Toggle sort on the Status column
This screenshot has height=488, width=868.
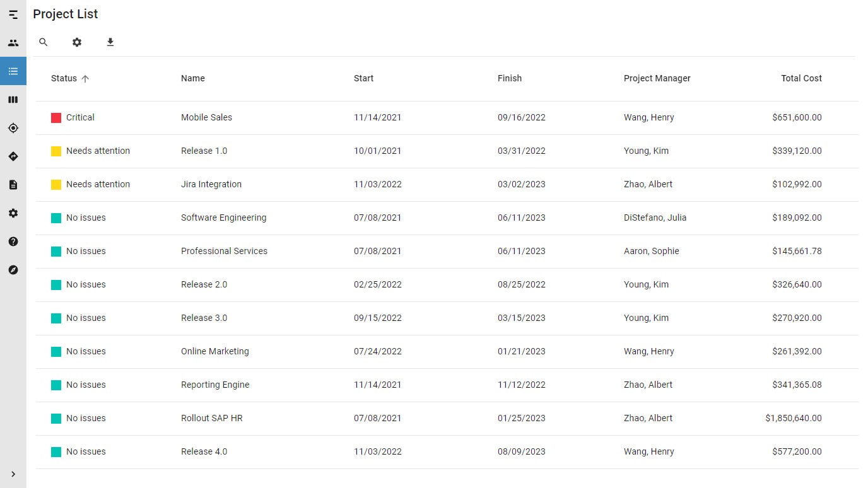pos(64,78)
